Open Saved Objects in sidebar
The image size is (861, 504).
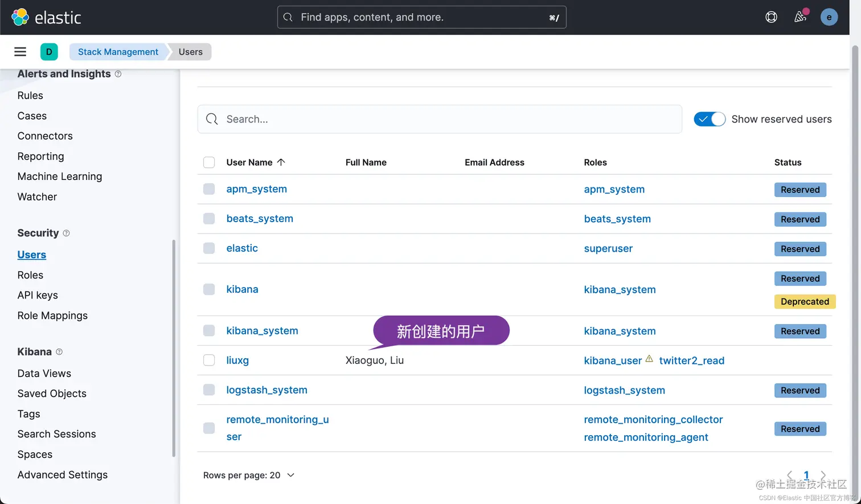point(52,394)
